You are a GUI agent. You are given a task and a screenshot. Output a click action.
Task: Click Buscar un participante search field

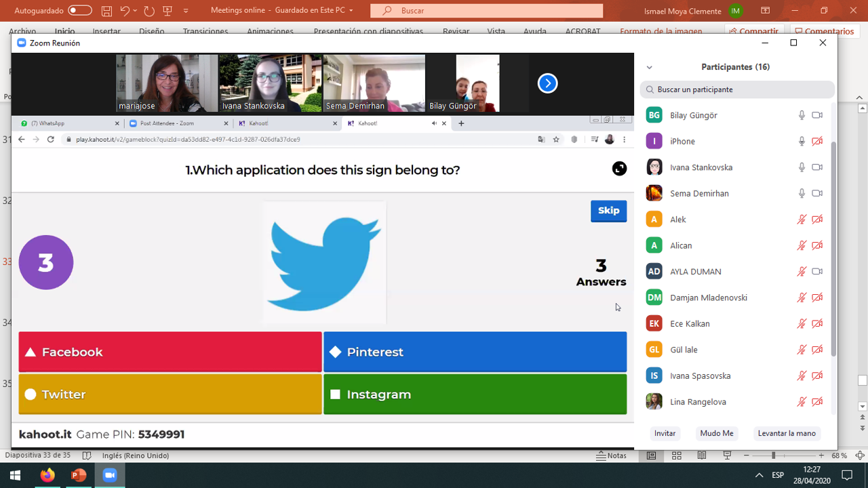(x=737, y=89)
